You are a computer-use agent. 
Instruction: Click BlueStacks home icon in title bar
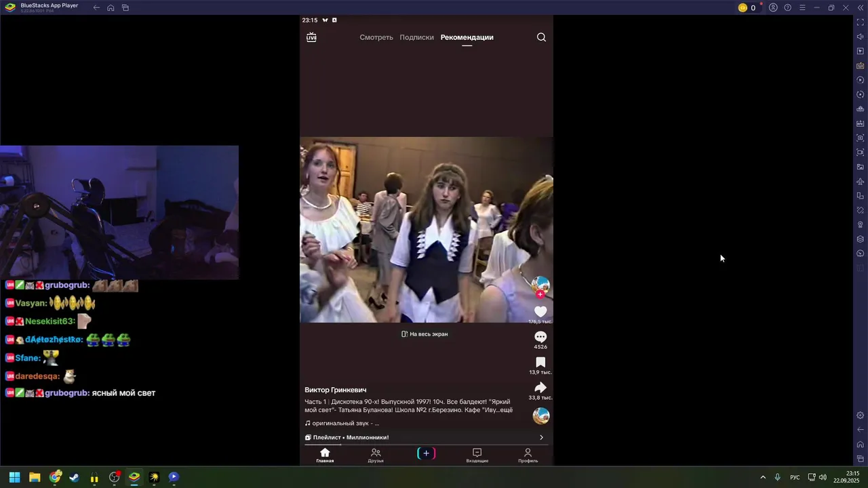[111, 7]
